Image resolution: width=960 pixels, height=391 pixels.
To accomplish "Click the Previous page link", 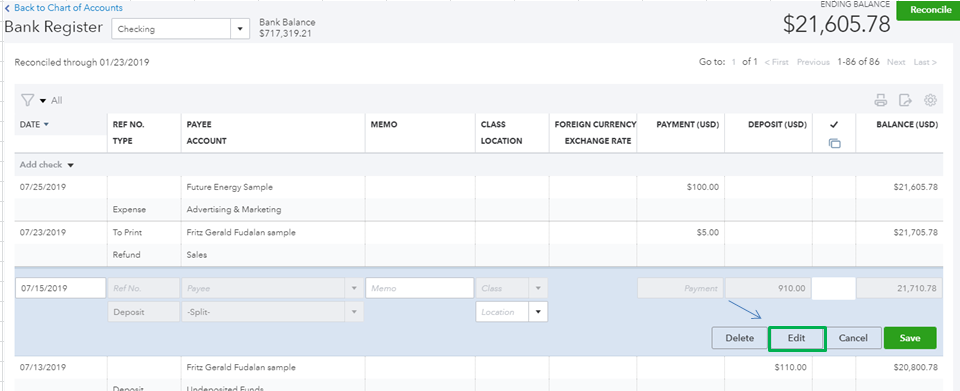I will (x=813, y=62).
